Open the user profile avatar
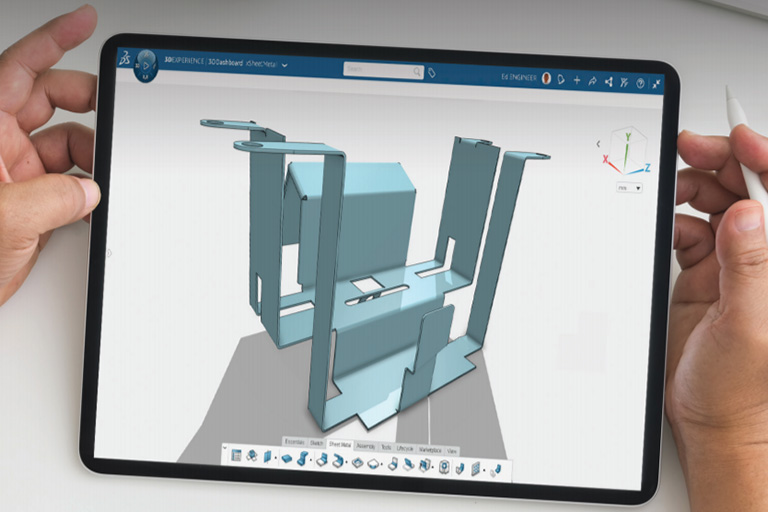This screenshot has width=768, height=512. point(546,77)
